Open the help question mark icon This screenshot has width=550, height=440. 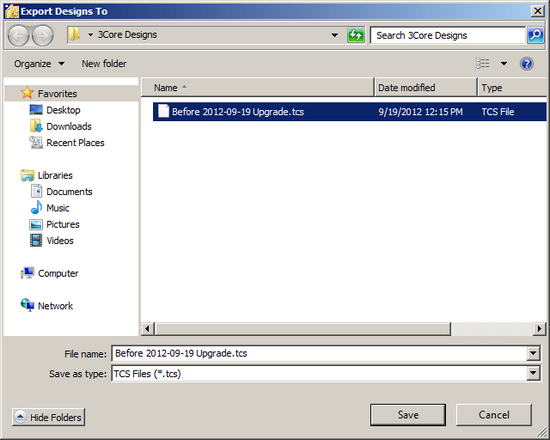pos(526,64)
